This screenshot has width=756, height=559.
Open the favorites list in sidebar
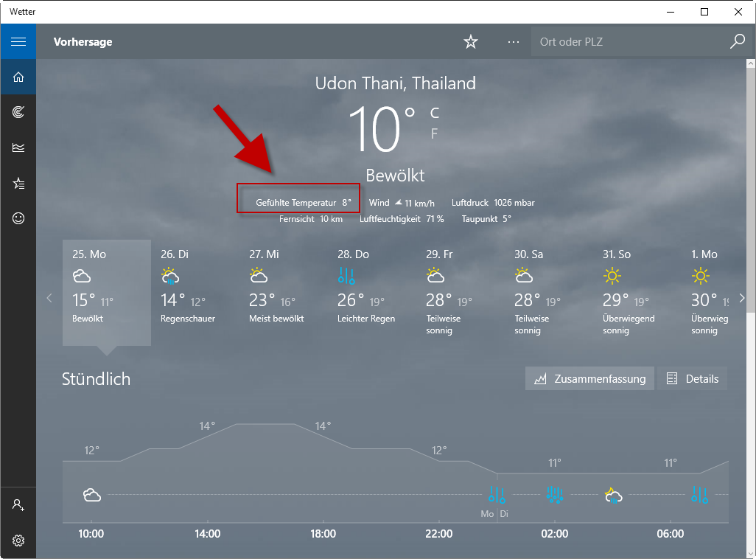18,183
